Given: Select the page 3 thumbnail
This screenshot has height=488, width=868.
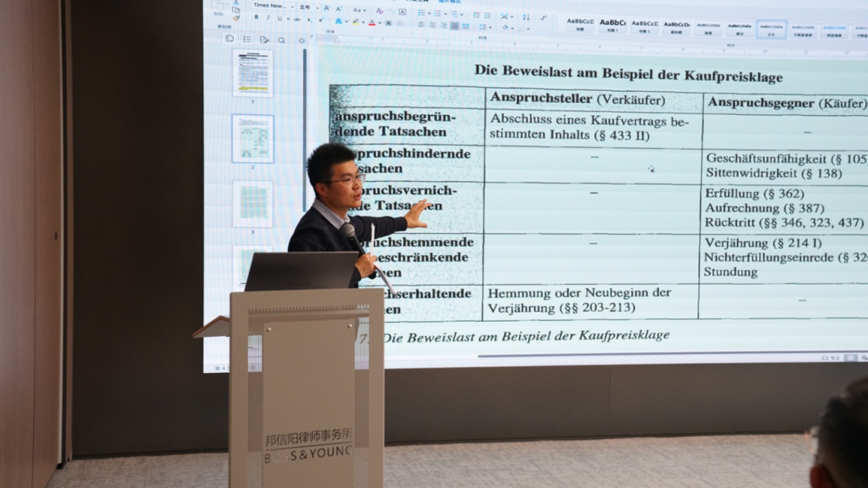Looking at the screenshot, I should pos(252,203).
